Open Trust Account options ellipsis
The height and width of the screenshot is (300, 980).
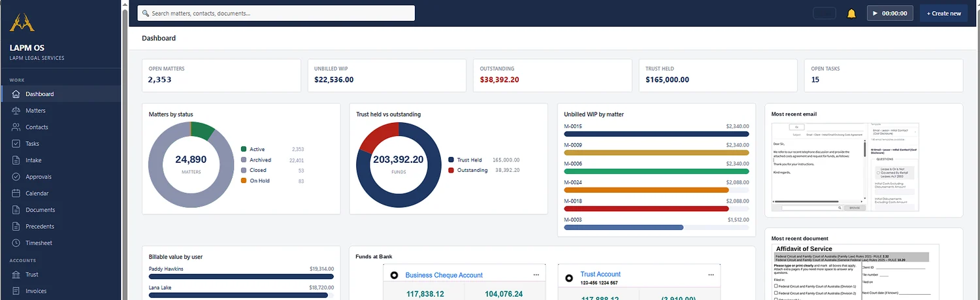(711, 275)
